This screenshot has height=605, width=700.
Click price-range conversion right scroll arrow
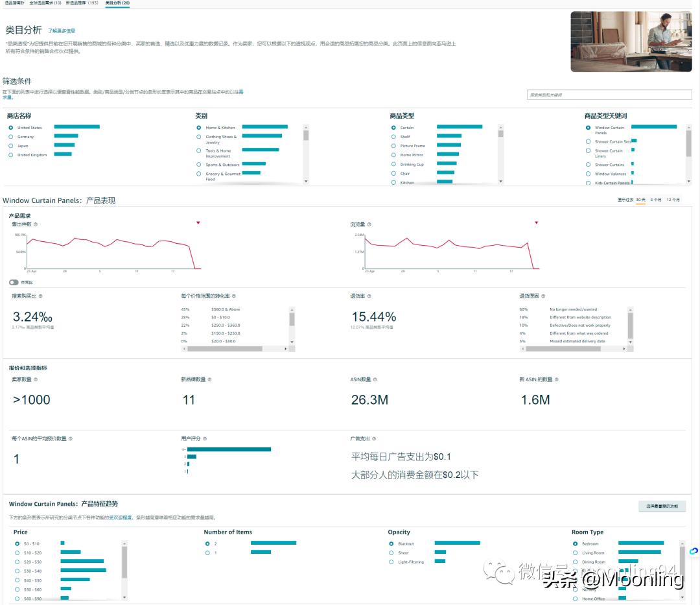click(x=286, y=349)
